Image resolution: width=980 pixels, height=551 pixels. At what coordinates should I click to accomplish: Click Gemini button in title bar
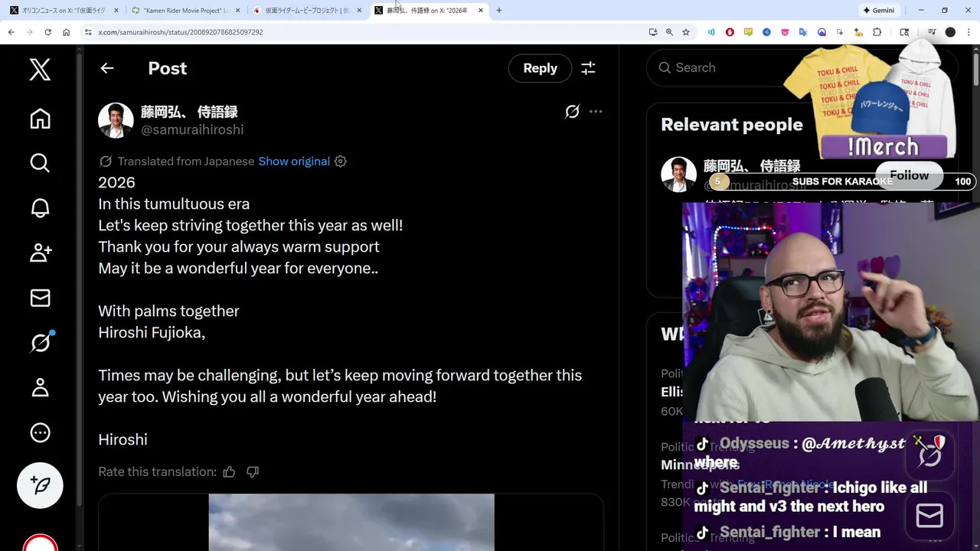(x=879, y=11)
